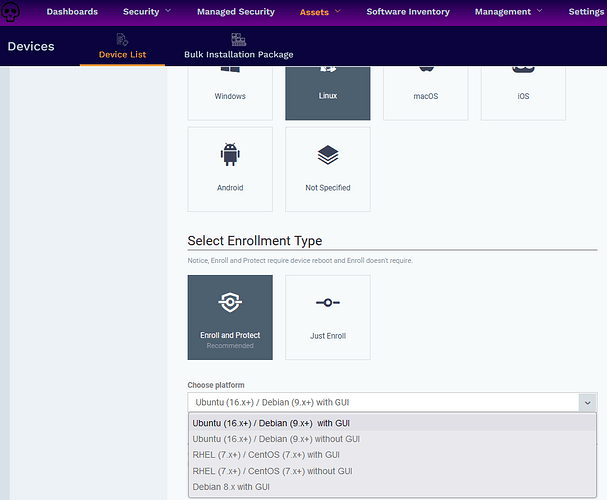
Task: Select the iOS operating system tile
Action: [523, 90]
